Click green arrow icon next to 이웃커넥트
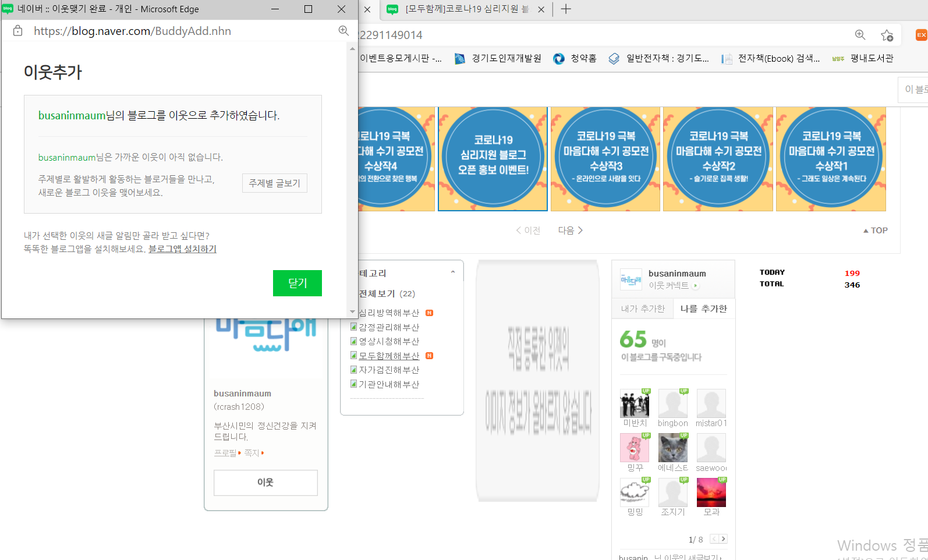The height and width of the screenshot is (560, 928). point(696,286)
